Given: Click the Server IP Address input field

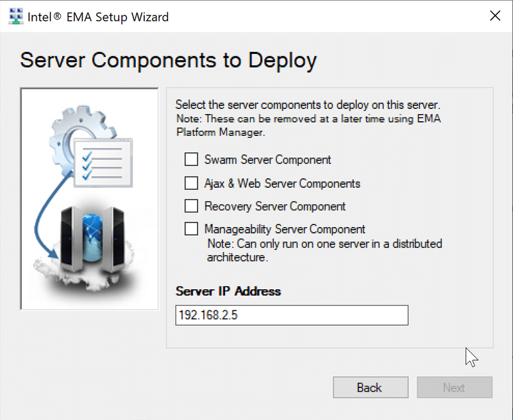Looking at the screenshot, I should click(x=292, y=315).
